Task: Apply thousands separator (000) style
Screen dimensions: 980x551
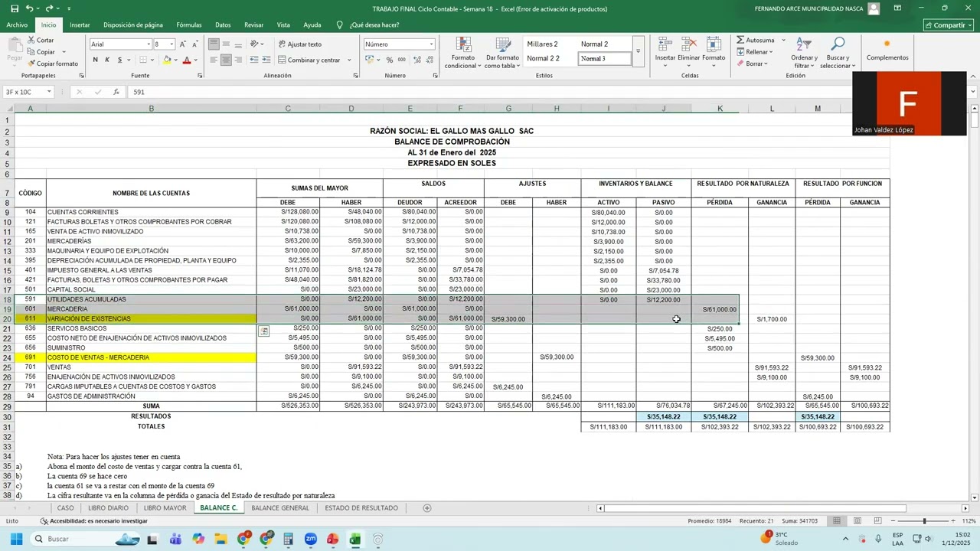Action: tap(401, 60)
